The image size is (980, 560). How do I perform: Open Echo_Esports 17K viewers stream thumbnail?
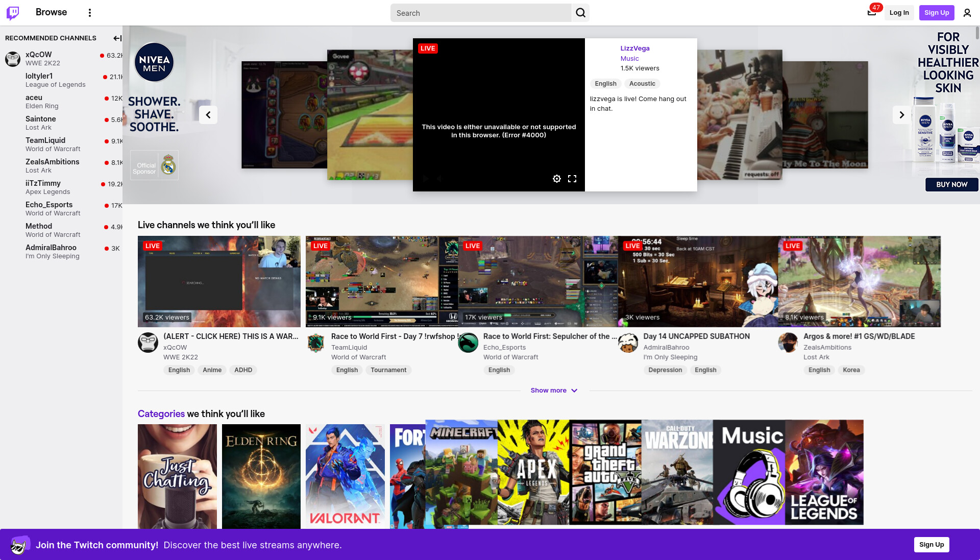click(x=538, y=281)
